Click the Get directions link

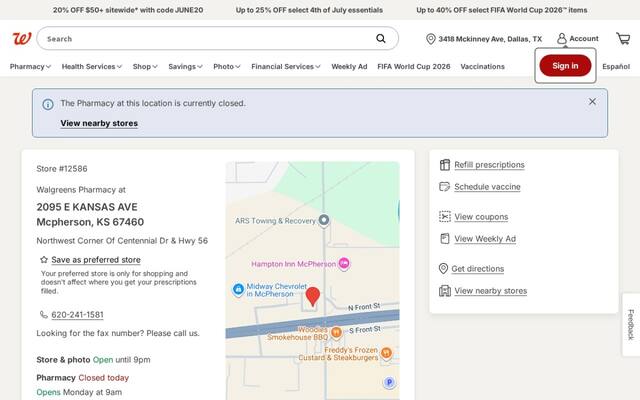point(478,269)
